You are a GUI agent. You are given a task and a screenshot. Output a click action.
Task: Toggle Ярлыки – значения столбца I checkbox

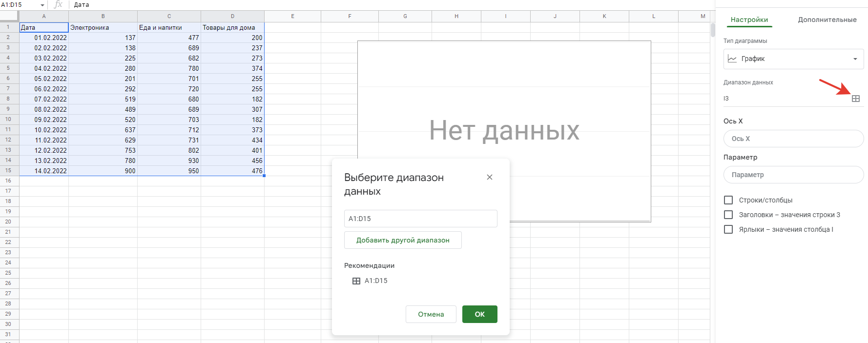(x=728, y=229)
